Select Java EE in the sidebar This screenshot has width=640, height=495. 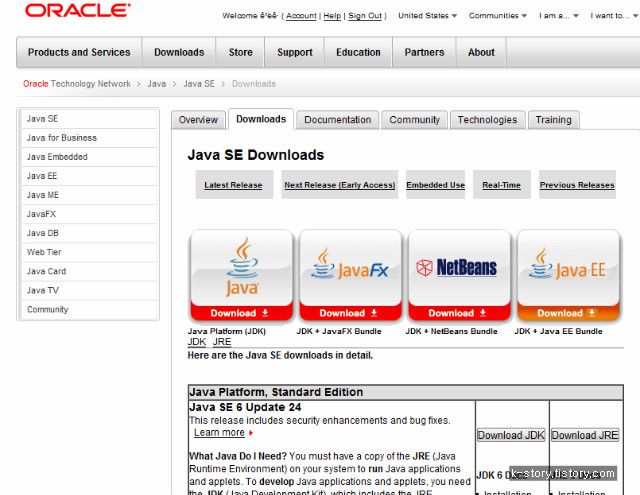(89, 176)
